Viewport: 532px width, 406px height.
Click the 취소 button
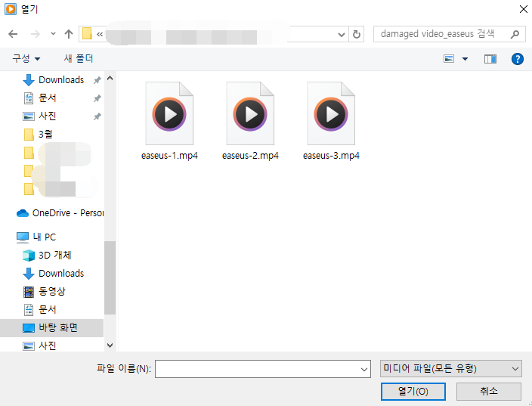point(489,392)
